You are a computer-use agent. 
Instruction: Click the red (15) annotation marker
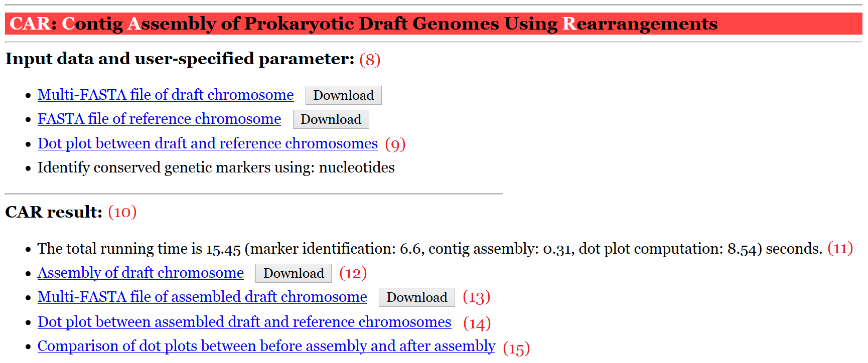[516, 348]
